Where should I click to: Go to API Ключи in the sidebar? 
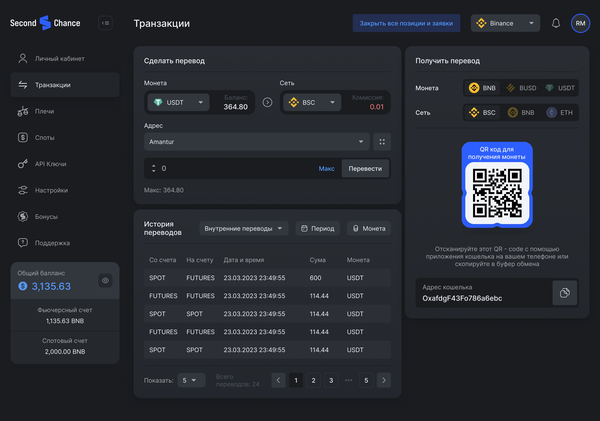click(x=50, y=164)
